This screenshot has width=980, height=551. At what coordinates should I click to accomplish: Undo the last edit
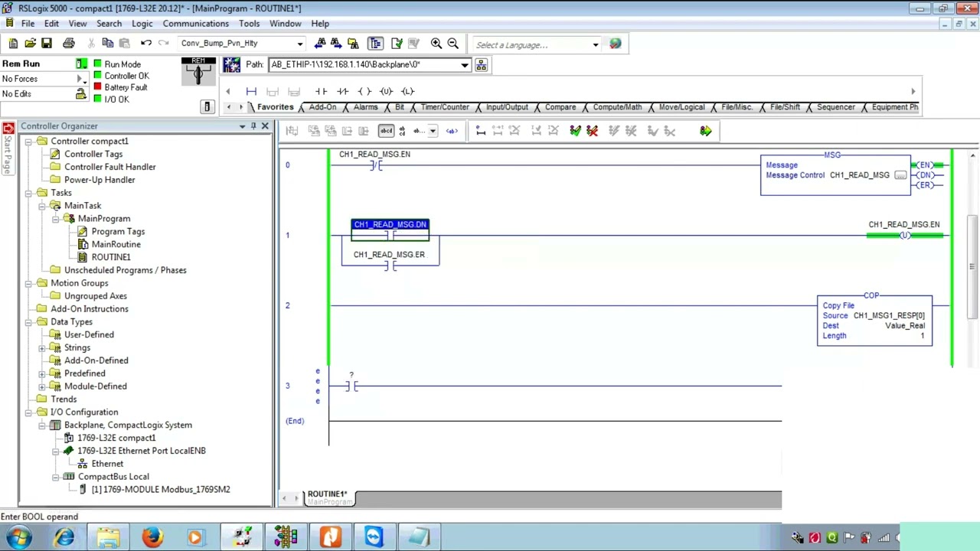pyautogui.click(x=146, y=44)
